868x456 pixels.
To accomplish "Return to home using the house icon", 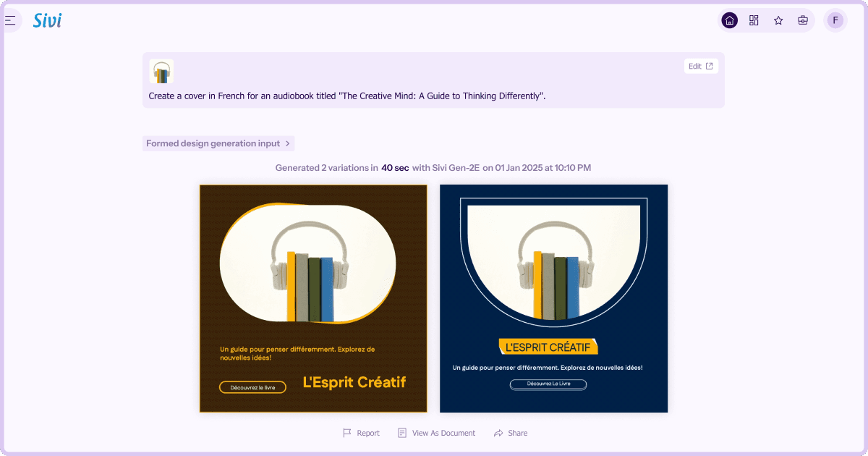I will point(729,20).
